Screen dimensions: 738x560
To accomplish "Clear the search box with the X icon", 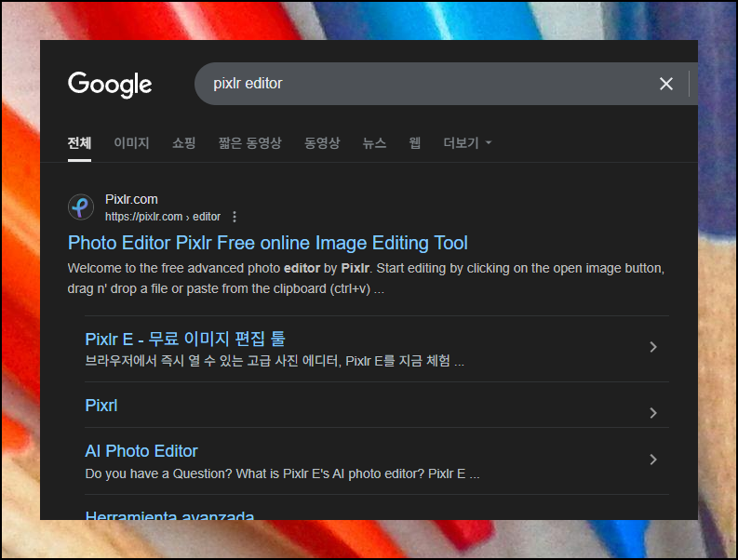I will click(666, 84).
